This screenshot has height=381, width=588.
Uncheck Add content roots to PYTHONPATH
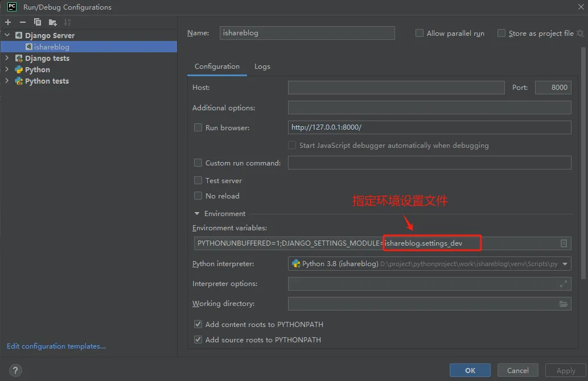(x=198, y=324)
